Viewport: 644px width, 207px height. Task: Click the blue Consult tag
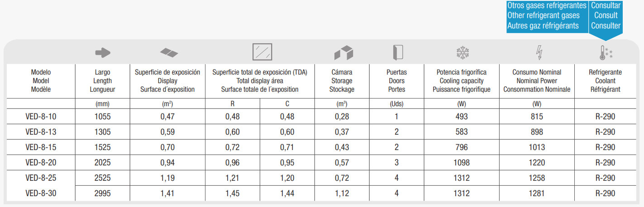(x=606, y=16)
